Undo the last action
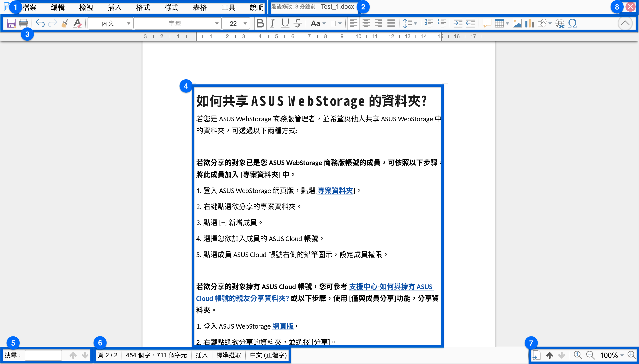 [40, 23]
